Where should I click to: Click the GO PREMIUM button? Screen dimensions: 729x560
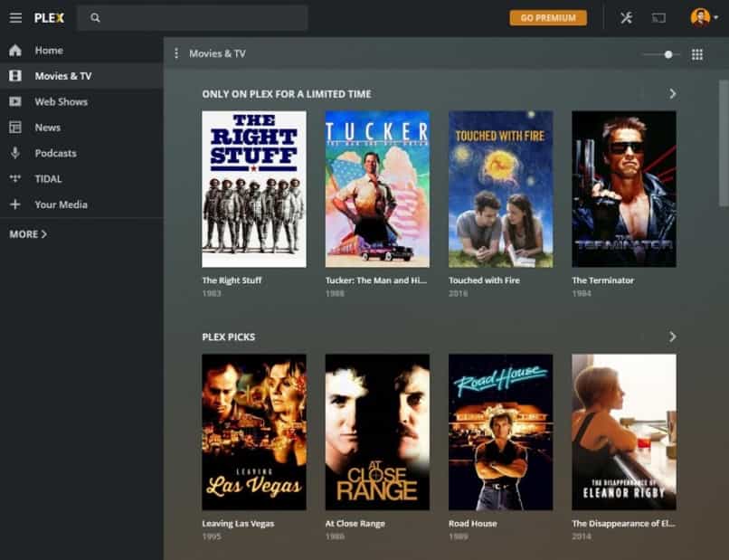(548, 18)
